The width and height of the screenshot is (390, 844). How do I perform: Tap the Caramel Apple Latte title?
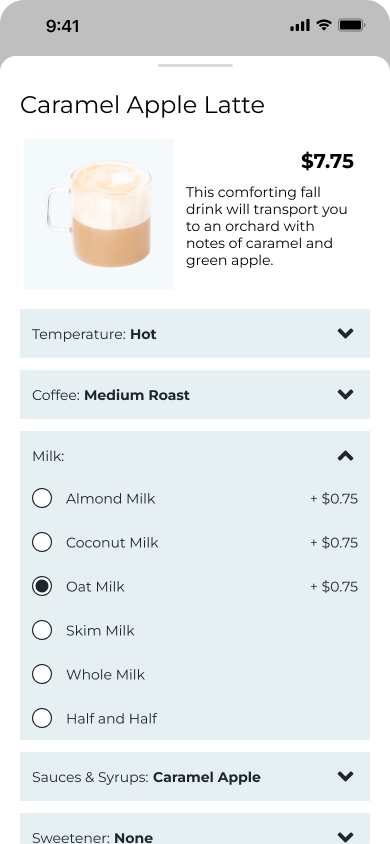(x=143, y=106)
